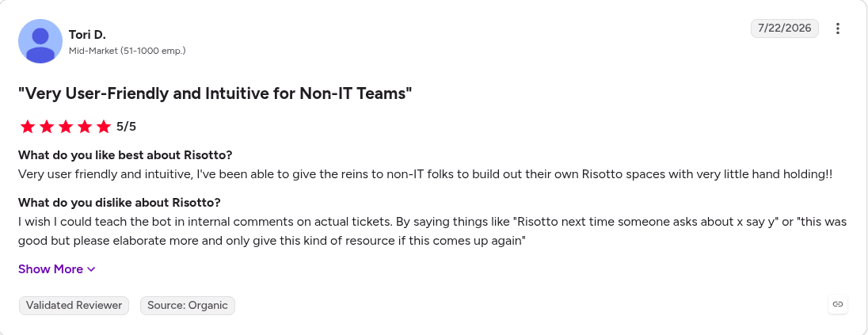Click the 5/5 rating score text

126,127
